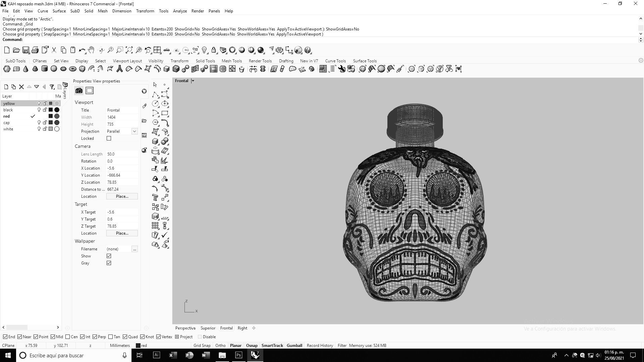Click the SubD torus icon
644x362 pixels.
72,69
